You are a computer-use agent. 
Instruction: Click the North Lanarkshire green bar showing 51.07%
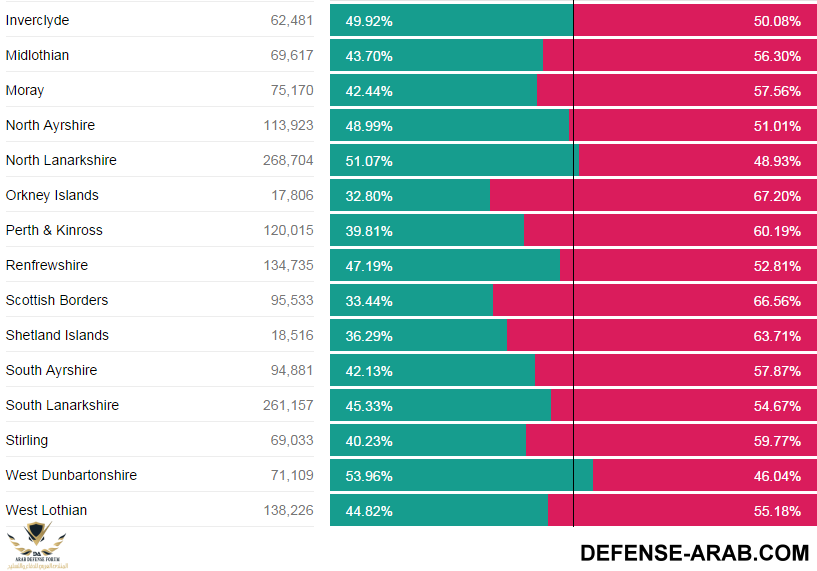454,161
